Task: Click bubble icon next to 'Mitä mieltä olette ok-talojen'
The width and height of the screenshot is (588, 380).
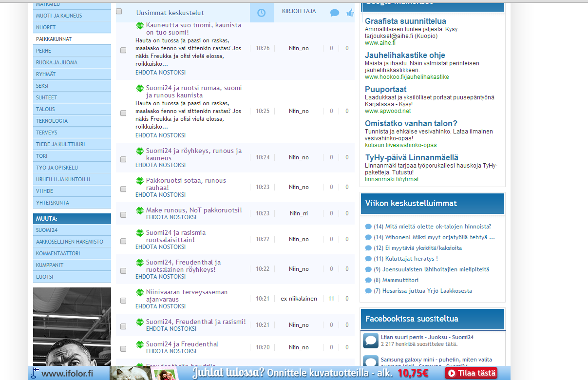Action: pos(368,227)
